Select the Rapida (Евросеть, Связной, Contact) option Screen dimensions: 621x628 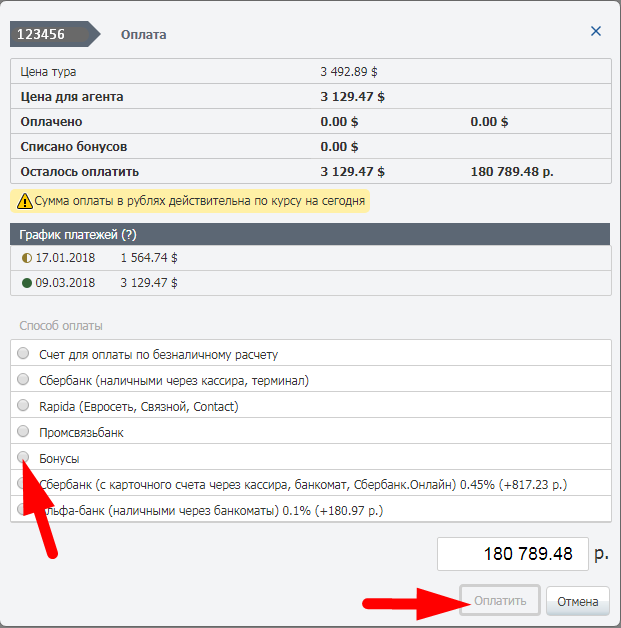[x=23, y=406]
